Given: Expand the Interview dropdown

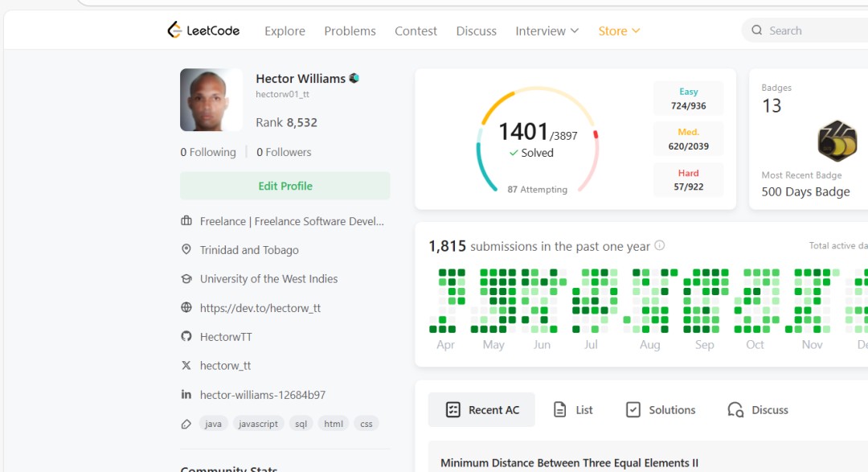Looking at the screenshot, I should click(547, 31).
